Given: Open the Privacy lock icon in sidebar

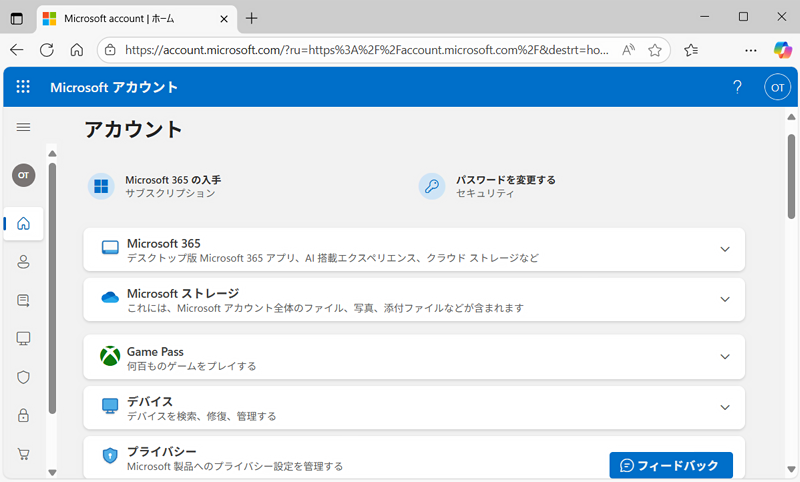Looking at the screenshot, I should click(23, 415).
